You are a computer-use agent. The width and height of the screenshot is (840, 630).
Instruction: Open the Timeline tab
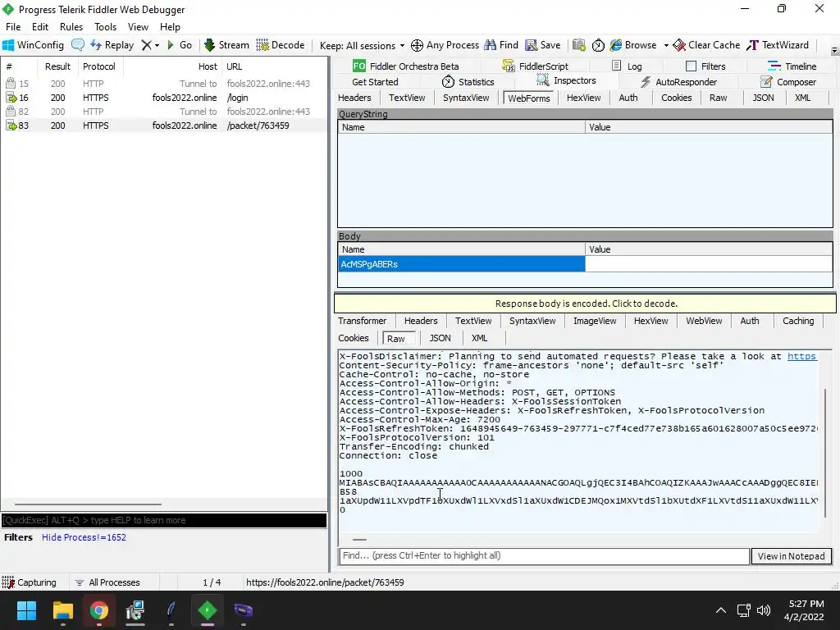click(x=792, y=66)
